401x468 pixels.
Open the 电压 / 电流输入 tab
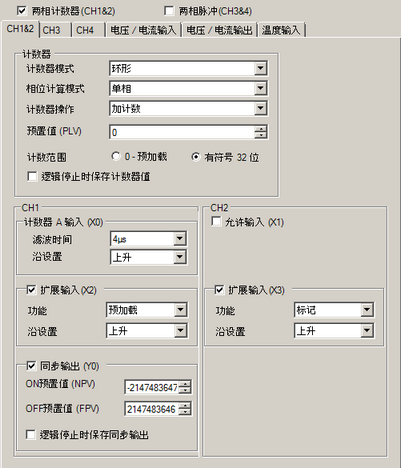(144, 30)
